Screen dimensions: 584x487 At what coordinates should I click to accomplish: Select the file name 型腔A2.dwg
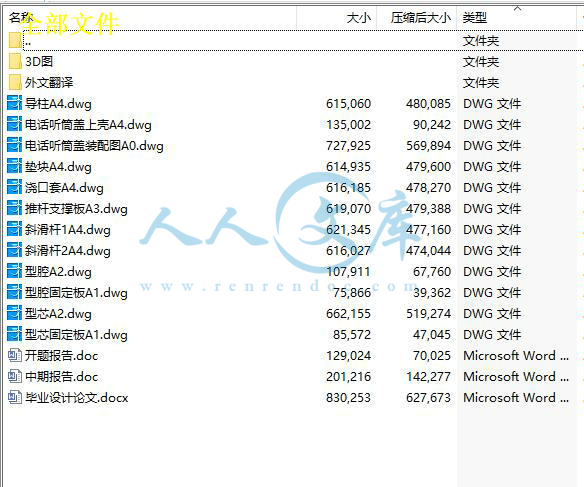pos(58,272)
